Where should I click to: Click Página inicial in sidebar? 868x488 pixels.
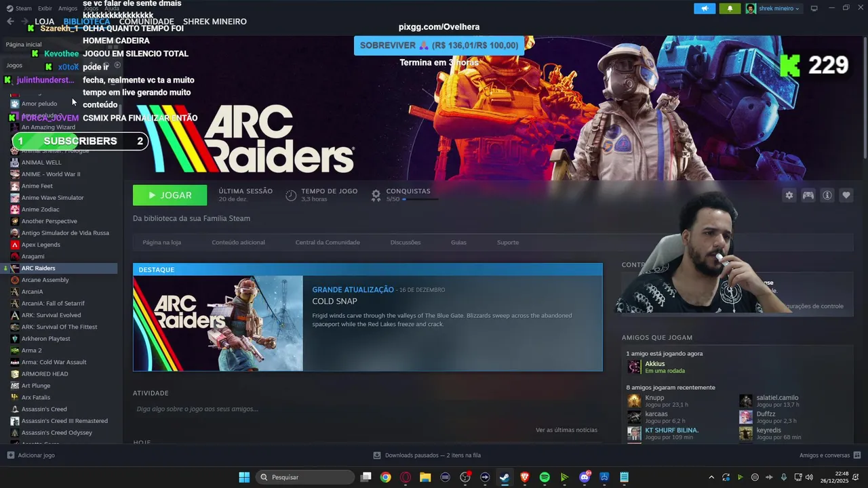click(x=24, y=44)
